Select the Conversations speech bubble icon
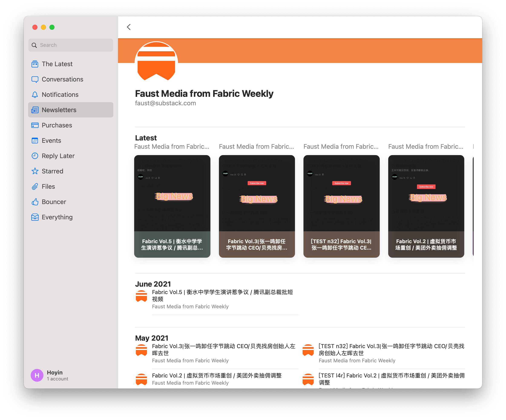Viewport: 506px width, 420px height. coord(35,79)
